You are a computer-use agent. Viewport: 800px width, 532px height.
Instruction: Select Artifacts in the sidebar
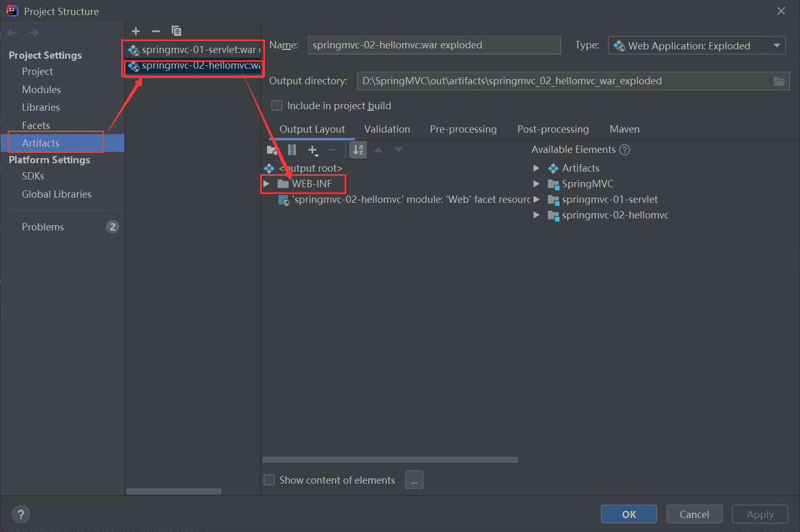click(x=62, y=143)
